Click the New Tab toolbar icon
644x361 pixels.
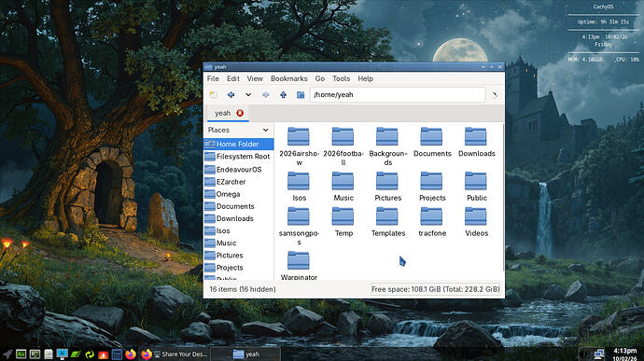coord(213,95)
